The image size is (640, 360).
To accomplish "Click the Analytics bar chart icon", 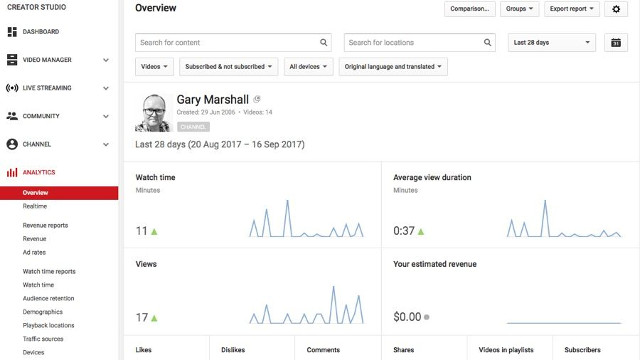I will pos(12,172).
